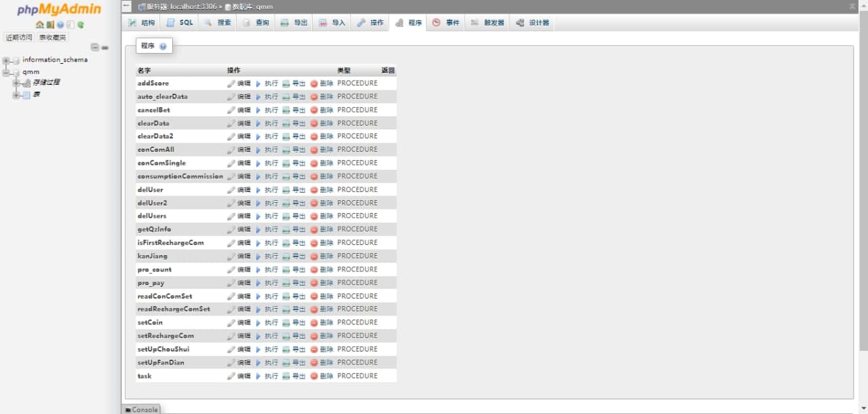The image size is (868, 414).
Task: Expand the 表 tree node
Action: pyautogui.click(x=16, y=95)
